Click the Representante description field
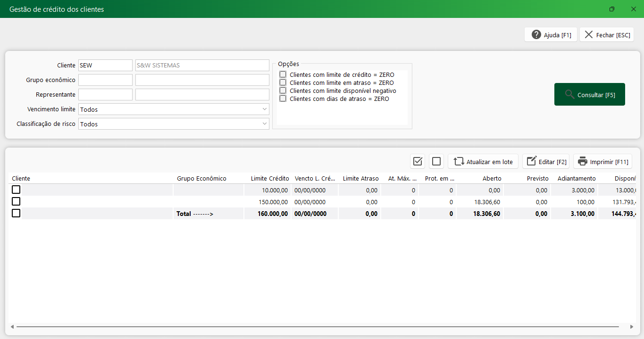The width and height of the screenshot is (644, 339). pos(202,95)
